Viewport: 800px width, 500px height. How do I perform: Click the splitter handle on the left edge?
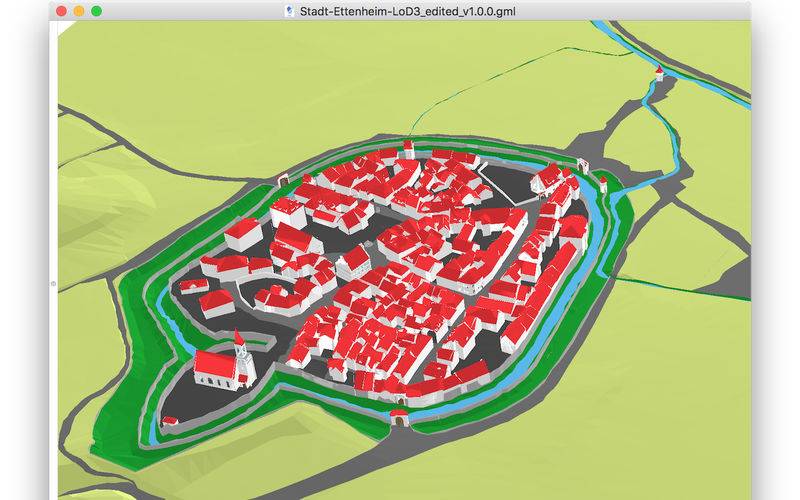click(54, 283)
